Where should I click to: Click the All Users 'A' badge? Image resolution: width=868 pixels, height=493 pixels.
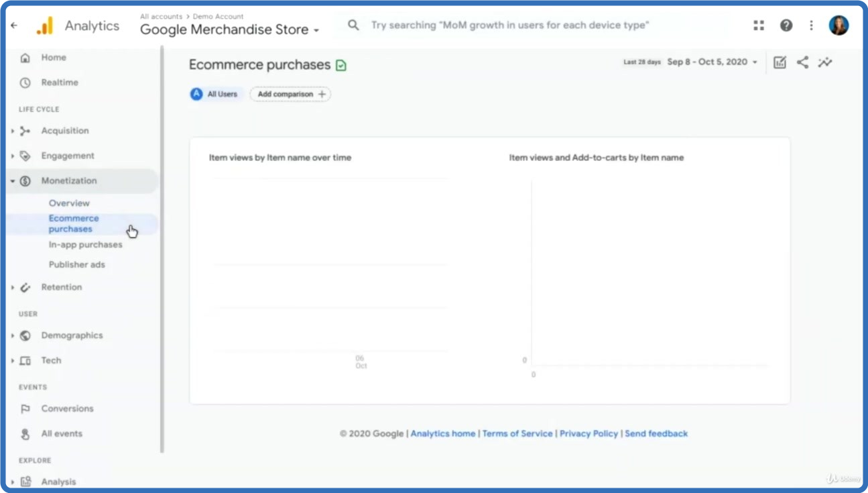click(196, 95)
